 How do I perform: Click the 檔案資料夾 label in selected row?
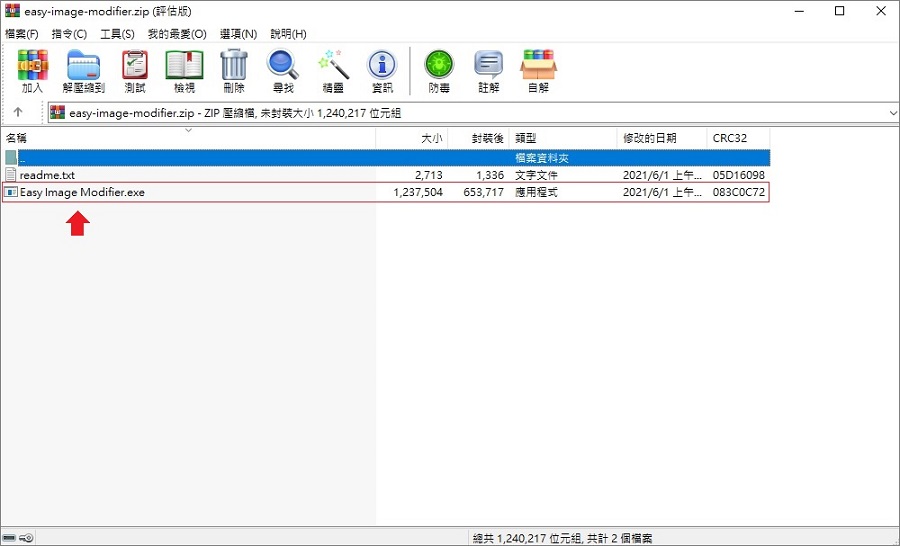click(x=542, y=158)
